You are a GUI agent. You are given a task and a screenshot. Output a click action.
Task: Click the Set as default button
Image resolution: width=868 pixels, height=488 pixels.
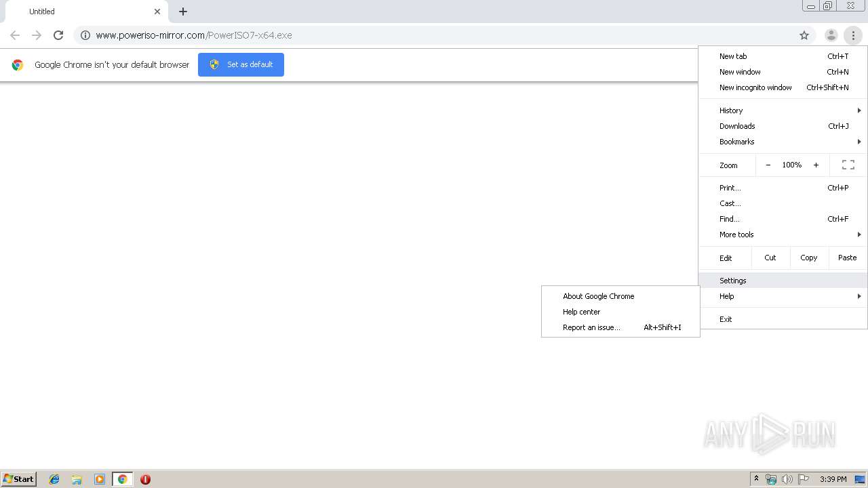click(241, 64)
